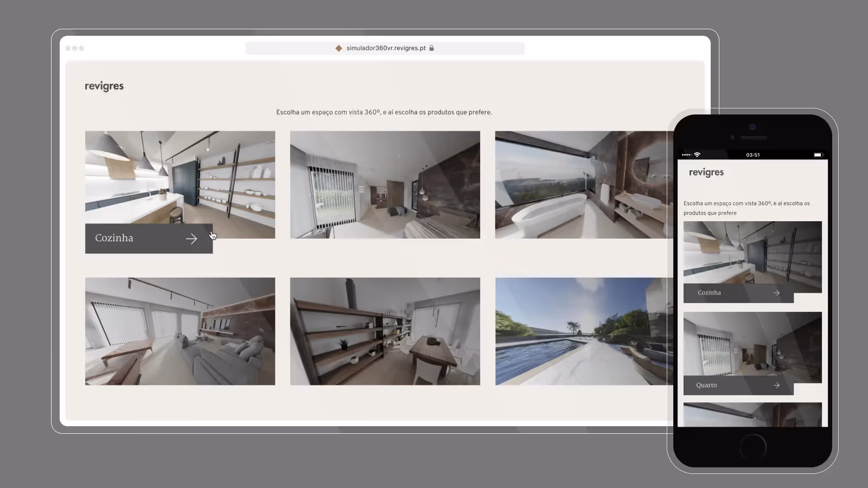This screenshot has width=868, height=488.
Task: Click the lock icon in the address bar
Action: click(431, 48)
